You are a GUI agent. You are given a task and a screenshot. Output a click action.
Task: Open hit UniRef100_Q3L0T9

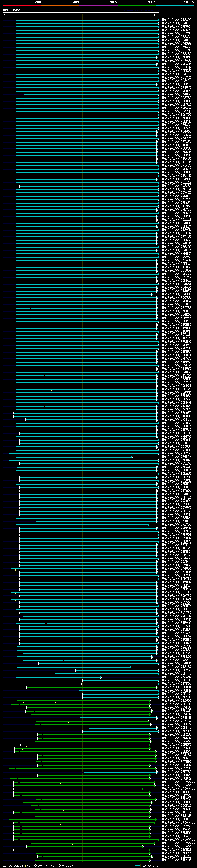point(176,487)
